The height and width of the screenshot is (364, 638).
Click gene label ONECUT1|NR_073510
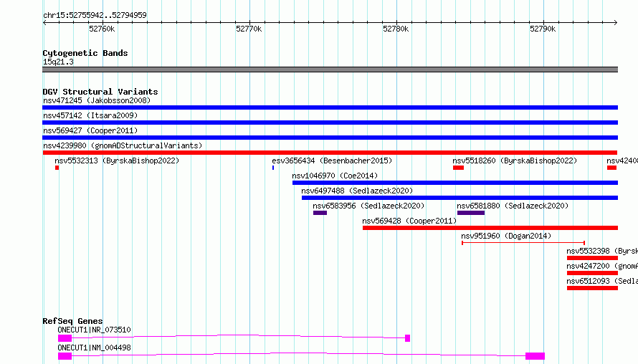pos(94,330)
